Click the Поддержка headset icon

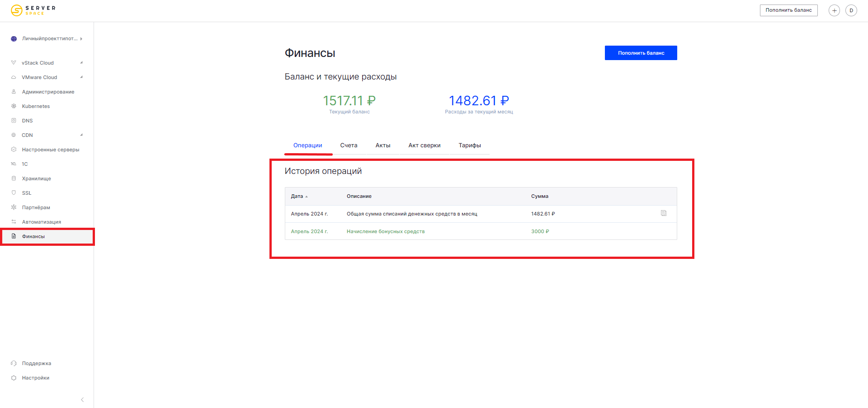14,363
